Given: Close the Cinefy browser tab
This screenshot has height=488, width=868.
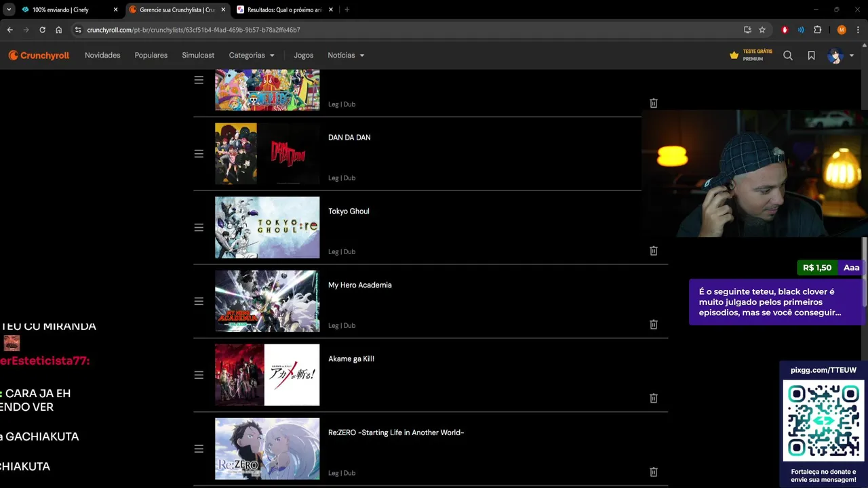Looking at the screenshot, I should click(x=115, y=10).
